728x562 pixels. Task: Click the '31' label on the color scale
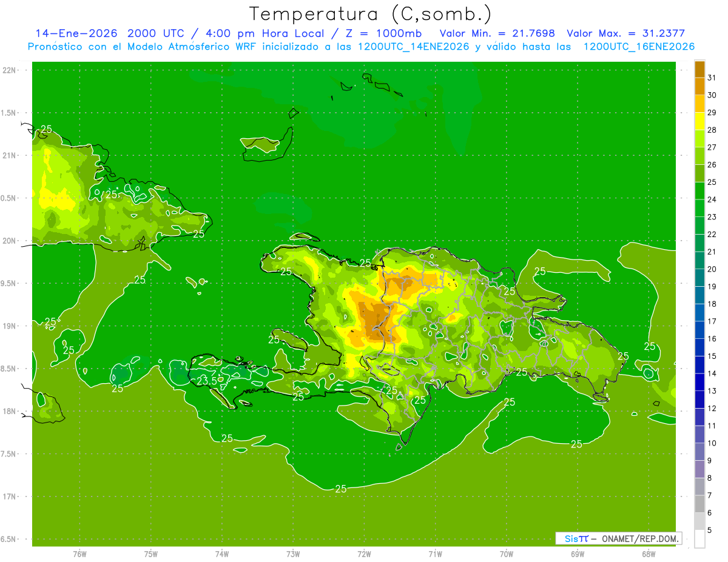[712, 78]
